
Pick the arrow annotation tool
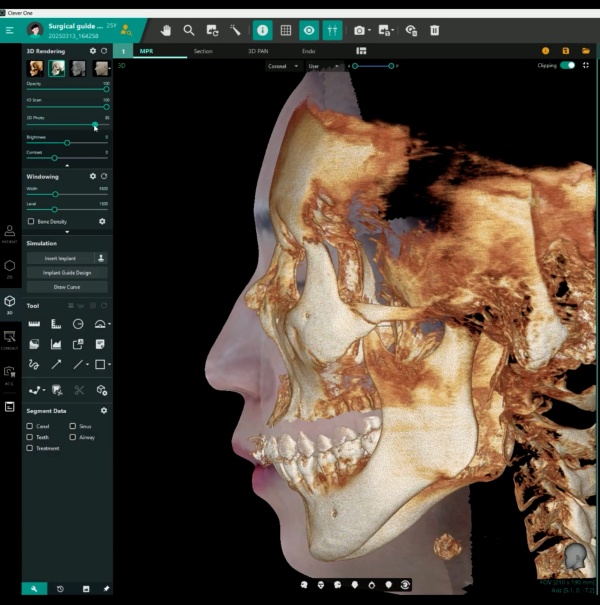click(56, 364)
